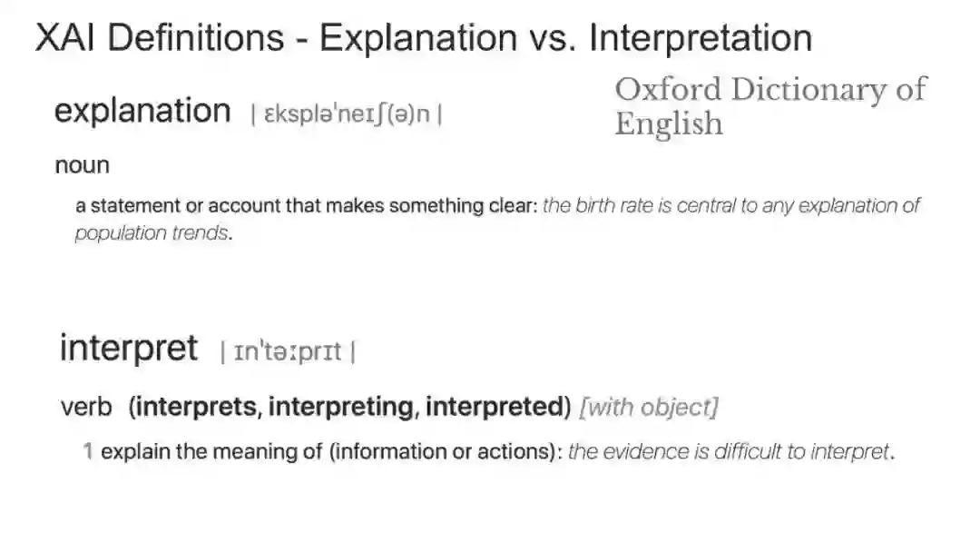Click the italic example about the birth rate

pyautogui.click(x=731, y=206)
